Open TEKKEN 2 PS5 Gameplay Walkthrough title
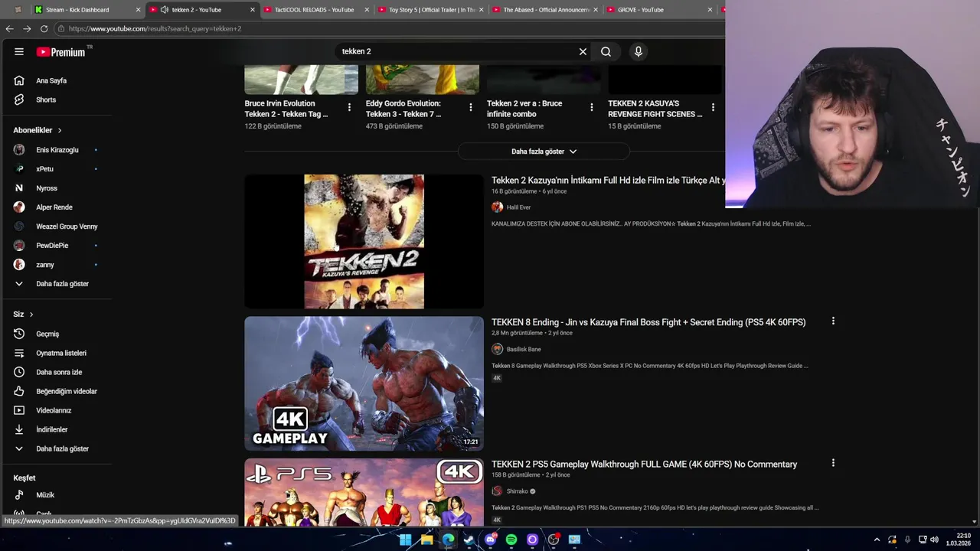This screenshot has height=551, width=980. (x=644, y=464)
